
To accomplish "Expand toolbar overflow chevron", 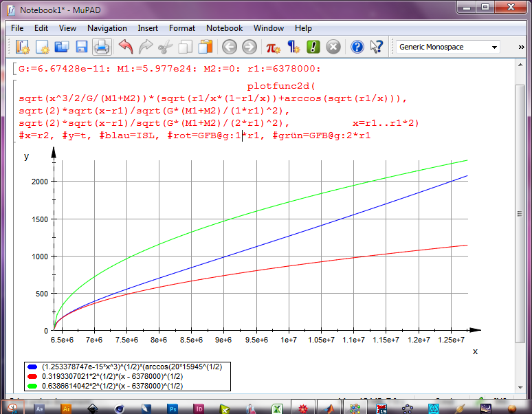I will (x=522, y=47).
